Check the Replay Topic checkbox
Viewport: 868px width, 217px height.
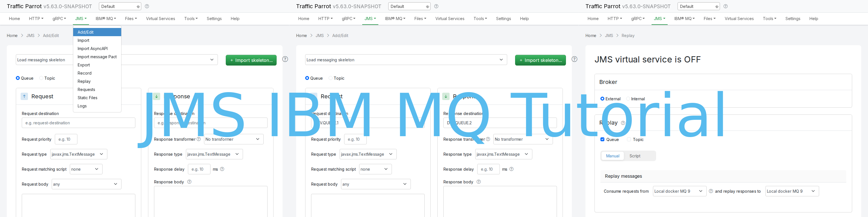click(629, 140)
